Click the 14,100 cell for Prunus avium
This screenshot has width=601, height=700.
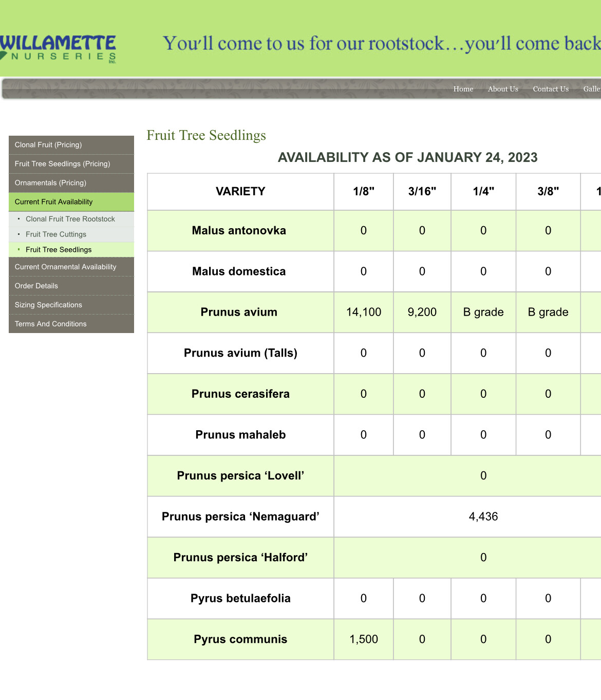point(364,312)
